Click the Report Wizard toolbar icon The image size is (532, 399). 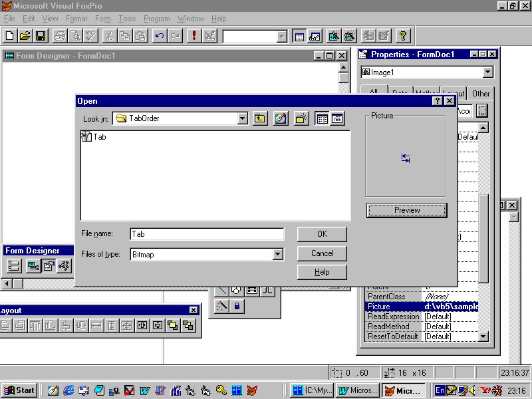click(350, 36)
